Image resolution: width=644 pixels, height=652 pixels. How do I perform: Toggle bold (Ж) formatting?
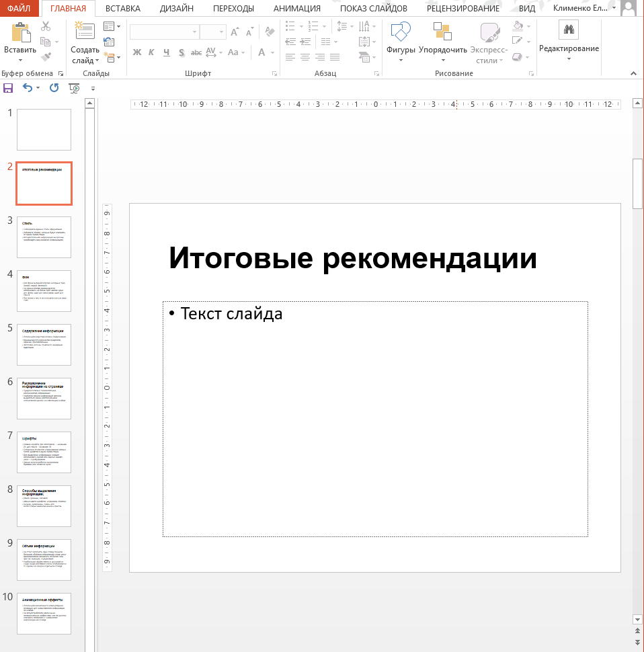pos(136,52)
